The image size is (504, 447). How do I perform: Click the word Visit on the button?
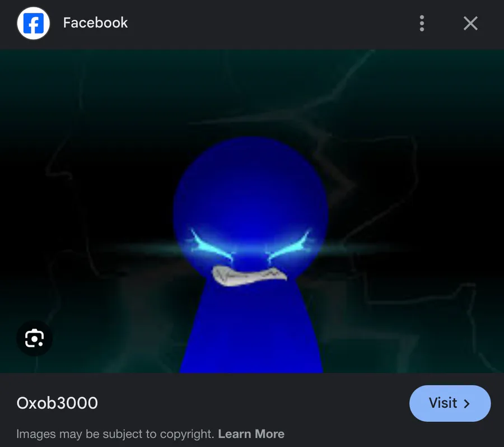[x=443, y=403]
